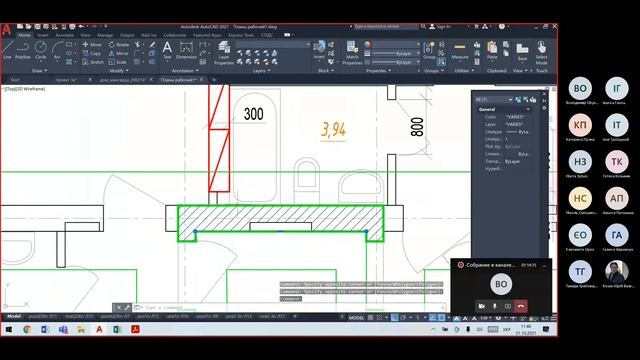Activate the Stretch command
The height and width of the screenshot is (360, 640).
pyautogui.click(x=93, y=62)
